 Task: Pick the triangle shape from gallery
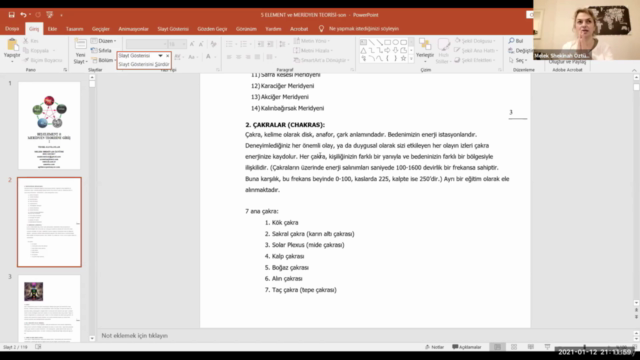363,50
